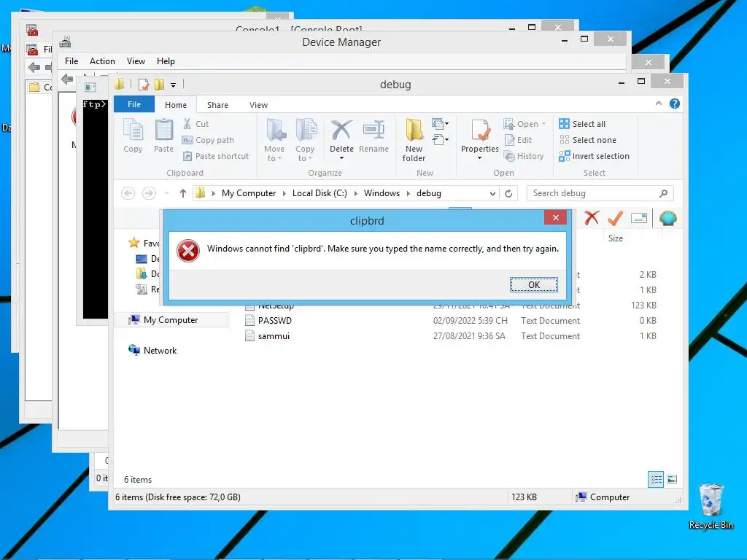
Task: Choose Paste shortcut in ribbon
Action: click(x=216, y=156)
